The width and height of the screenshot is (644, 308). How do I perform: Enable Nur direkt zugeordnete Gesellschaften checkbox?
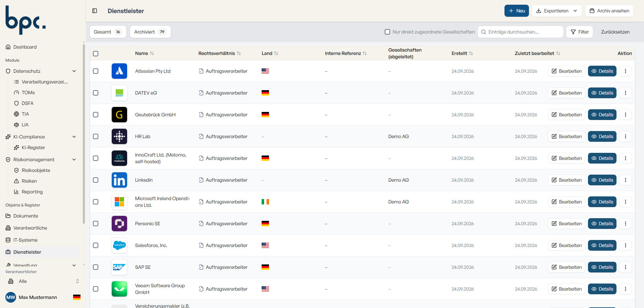click(387, 32)
